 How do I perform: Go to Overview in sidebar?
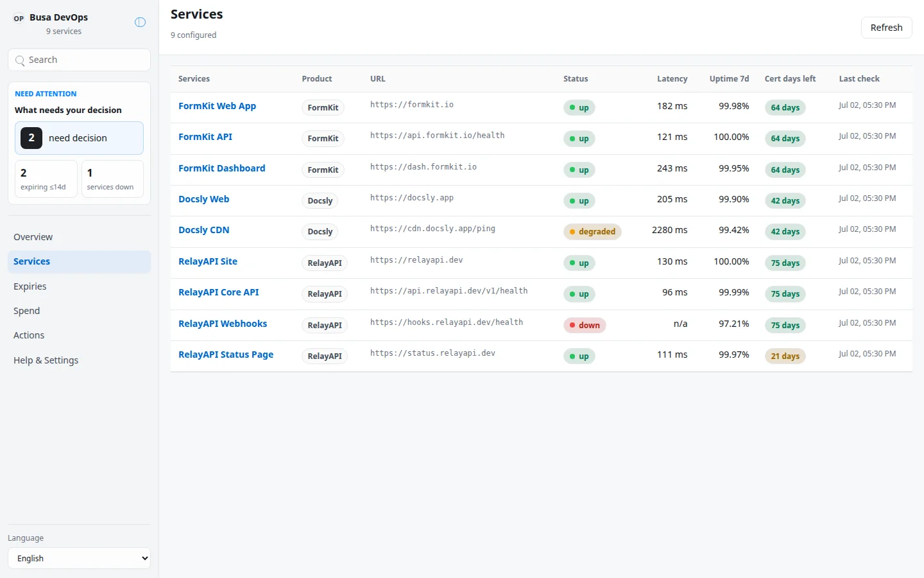(x=79, y=237)
